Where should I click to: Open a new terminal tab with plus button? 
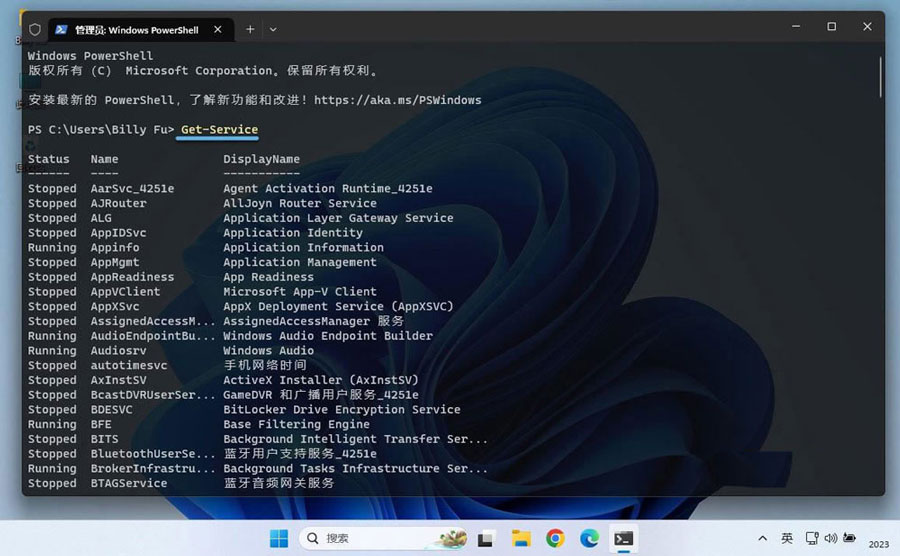[250, 29]
